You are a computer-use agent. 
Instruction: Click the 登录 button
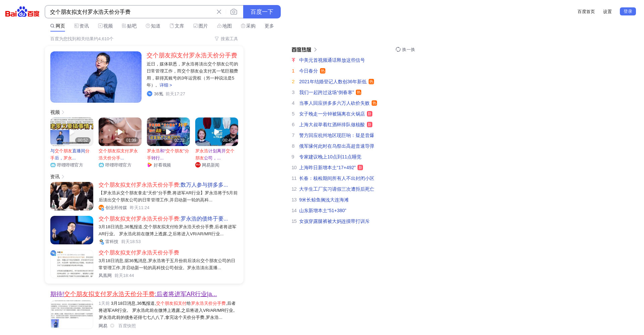pyautogui.click(x=628, y=11)
